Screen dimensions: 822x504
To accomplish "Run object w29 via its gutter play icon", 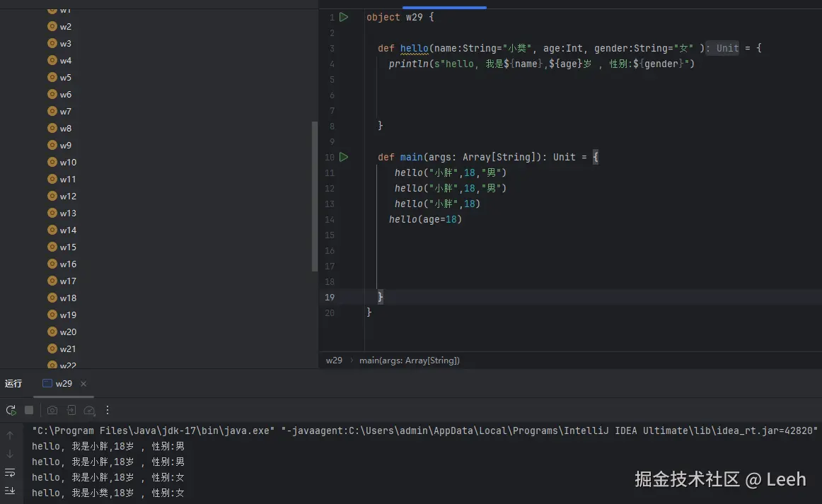I will 344,16.
